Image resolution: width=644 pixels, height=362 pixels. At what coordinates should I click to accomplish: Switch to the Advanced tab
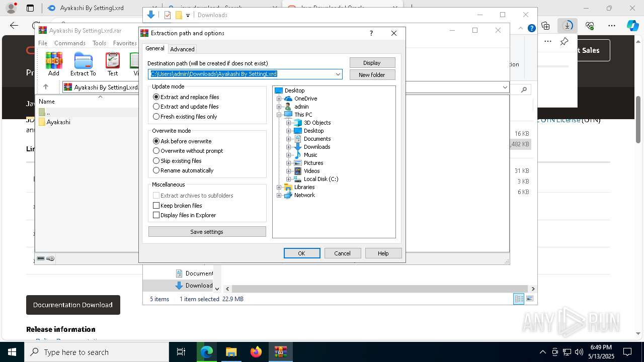pyautogui.click(x=182, y=49)
